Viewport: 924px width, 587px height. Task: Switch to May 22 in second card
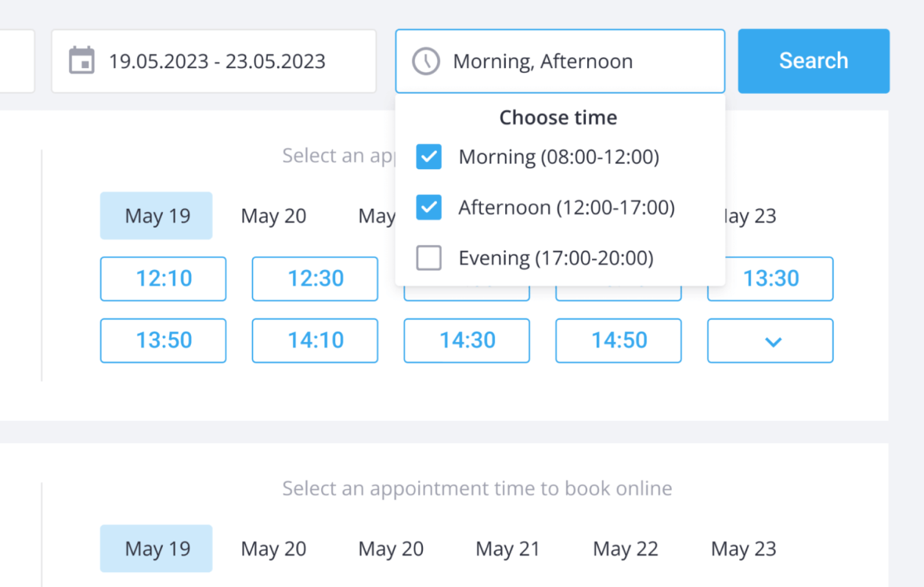click(x=625, y=549)
